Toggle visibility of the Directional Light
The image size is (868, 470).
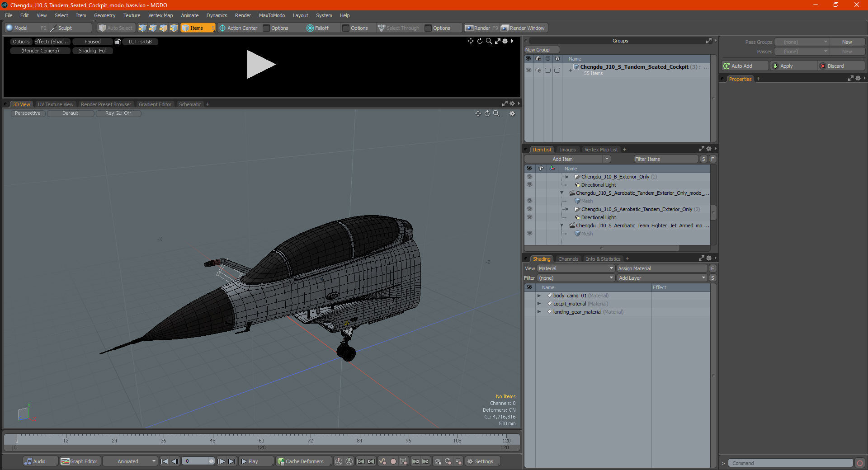click(529, 185)
